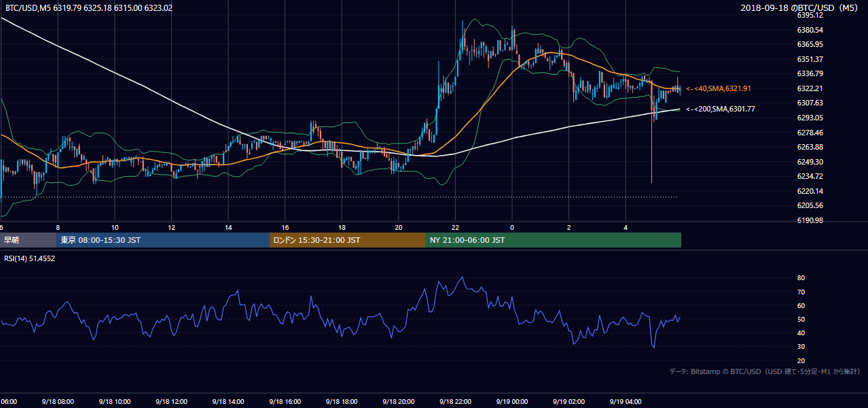The image size is (868, 408).
Task: Click the RSI 60 level label
Action: (801, 305)
